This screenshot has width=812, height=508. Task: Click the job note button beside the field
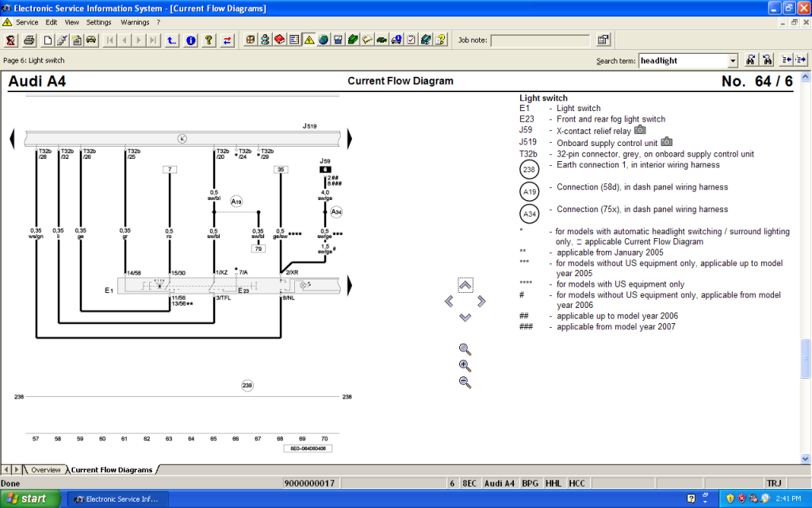(603, 40)
